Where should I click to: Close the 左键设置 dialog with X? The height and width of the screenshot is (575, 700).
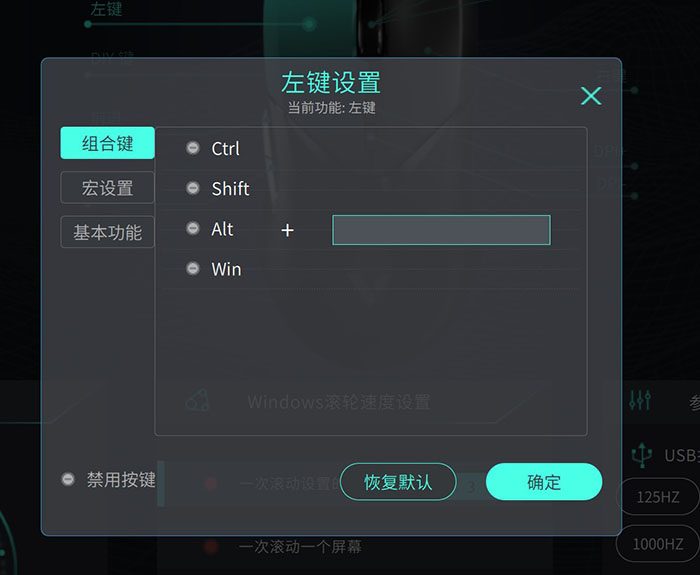(591, 96)
